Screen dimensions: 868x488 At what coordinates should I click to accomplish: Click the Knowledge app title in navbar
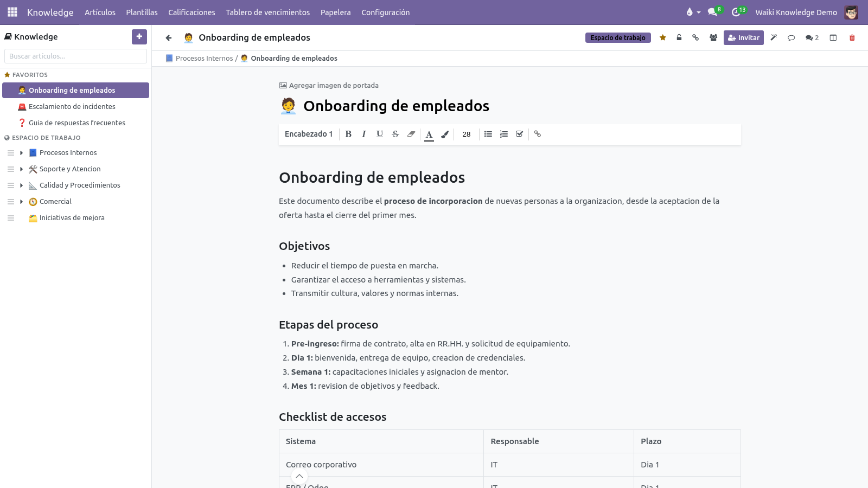coord(50,12)
